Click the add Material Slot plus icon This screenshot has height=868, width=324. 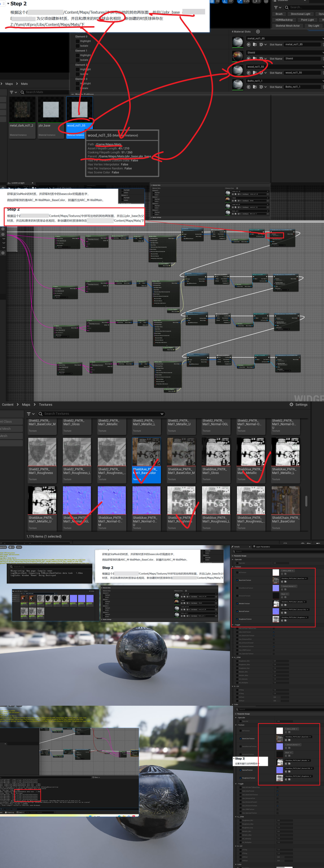pos(258,32)
